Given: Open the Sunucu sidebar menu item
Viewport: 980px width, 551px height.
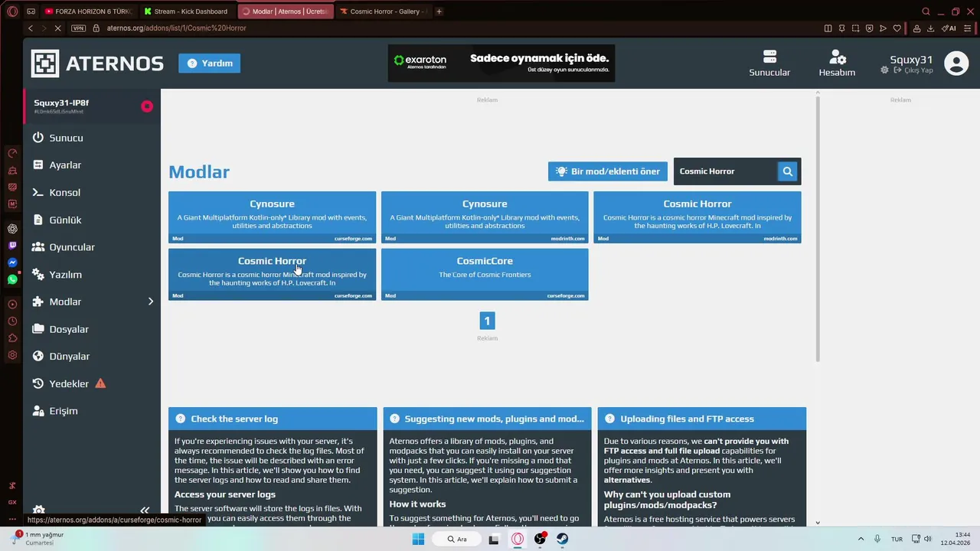Looking at the screenshot, I should coord(92,138).
